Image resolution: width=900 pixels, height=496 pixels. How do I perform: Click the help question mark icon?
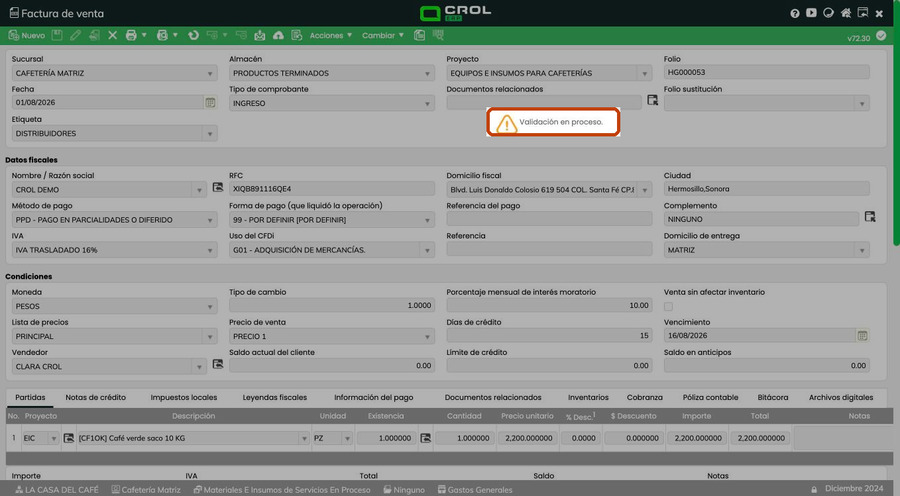[x=794, y=13]
